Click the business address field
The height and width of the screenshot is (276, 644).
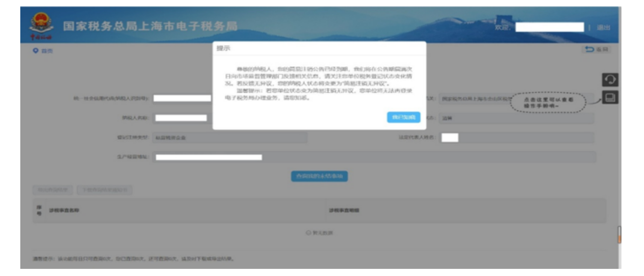tap(374, 157)
